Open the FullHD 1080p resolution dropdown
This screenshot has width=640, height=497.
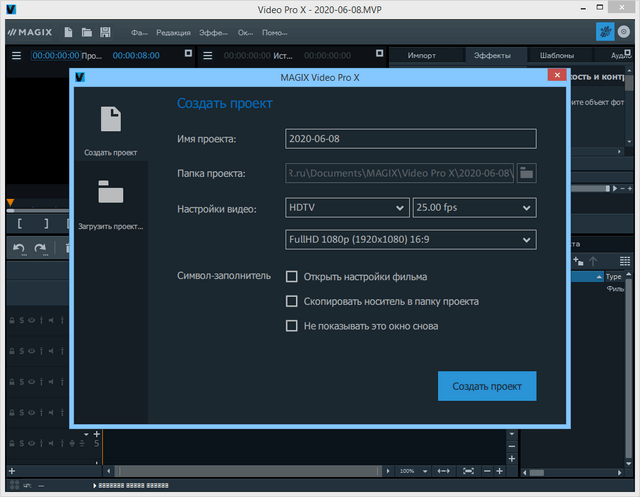click(x=411, y=240)
